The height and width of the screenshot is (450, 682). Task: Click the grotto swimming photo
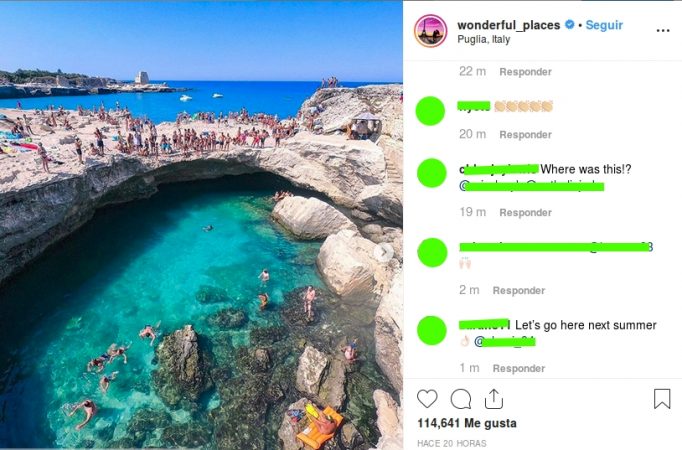point(201,225)
